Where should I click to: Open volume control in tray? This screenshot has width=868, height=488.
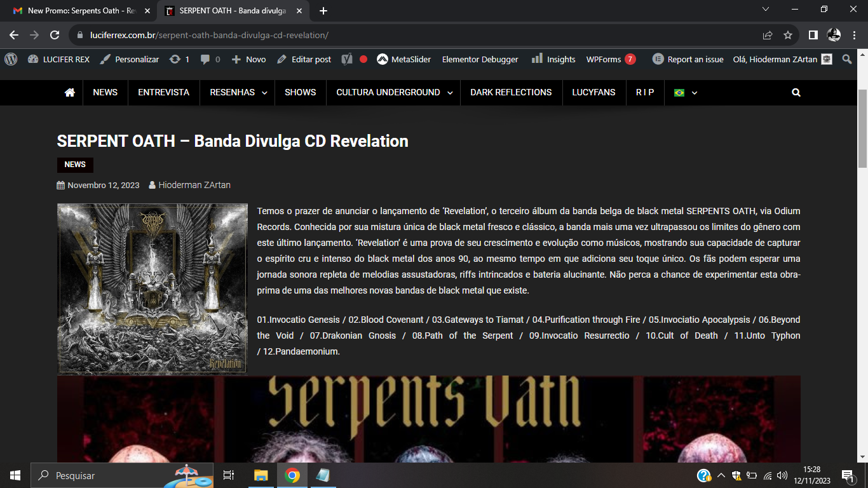tap(782, 475)
